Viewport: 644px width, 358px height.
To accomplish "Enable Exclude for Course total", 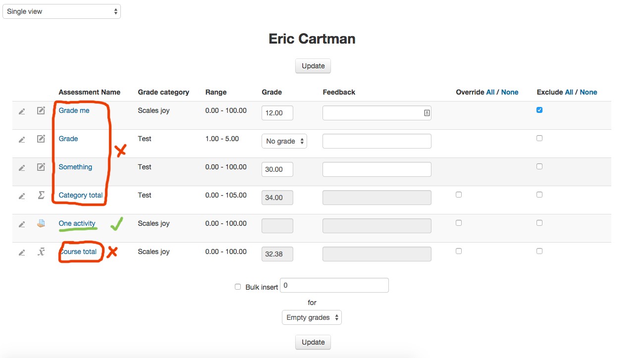I will (539, 251).
